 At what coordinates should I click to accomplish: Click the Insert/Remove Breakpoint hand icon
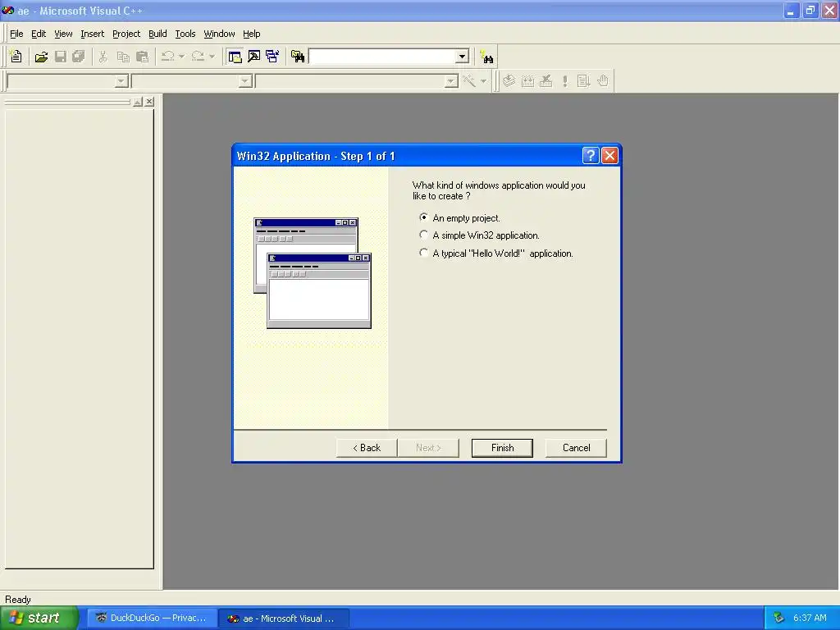[603, 81]
